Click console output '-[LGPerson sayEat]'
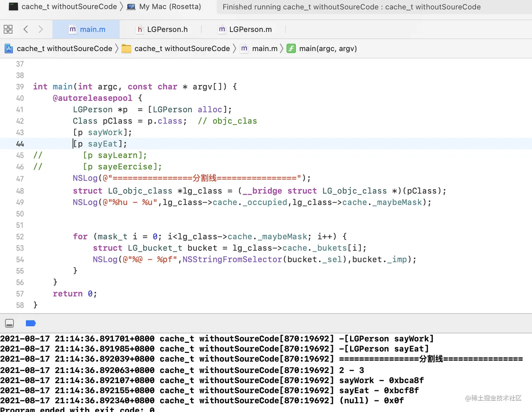The width and height of the screenshot is (532, 412). pyautogui.click(x=384, y=349)
